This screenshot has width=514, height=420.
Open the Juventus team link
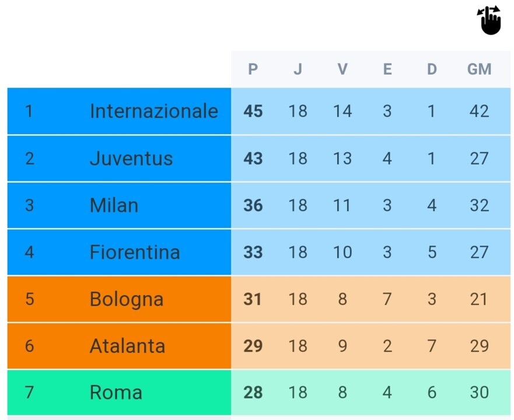[x=131, y=158]
